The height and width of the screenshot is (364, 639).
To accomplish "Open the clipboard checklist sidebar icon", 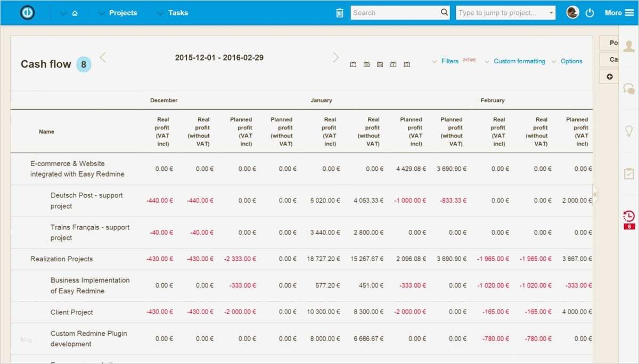I will point(629,173).
